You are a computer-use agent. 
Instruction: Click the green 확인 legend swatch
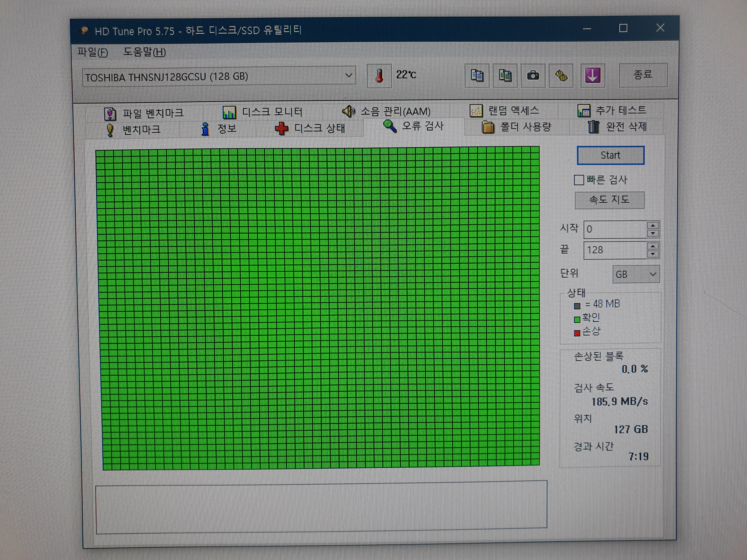tap(577, 319)
